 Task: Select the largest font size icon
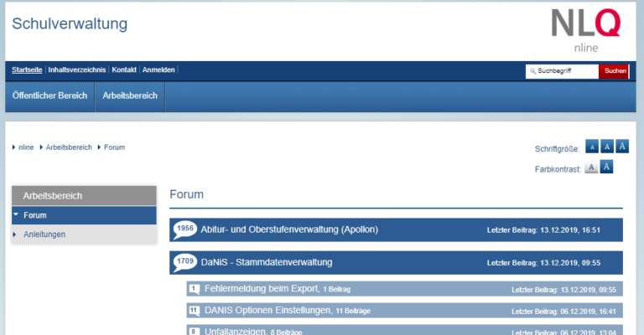pos(622,147)
